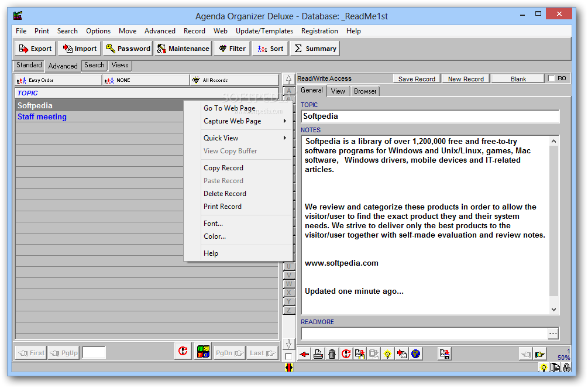Viewport: 588px width, 388px height.
Task: Click the red arrow into document icon
Action: [x=401, y=354]
